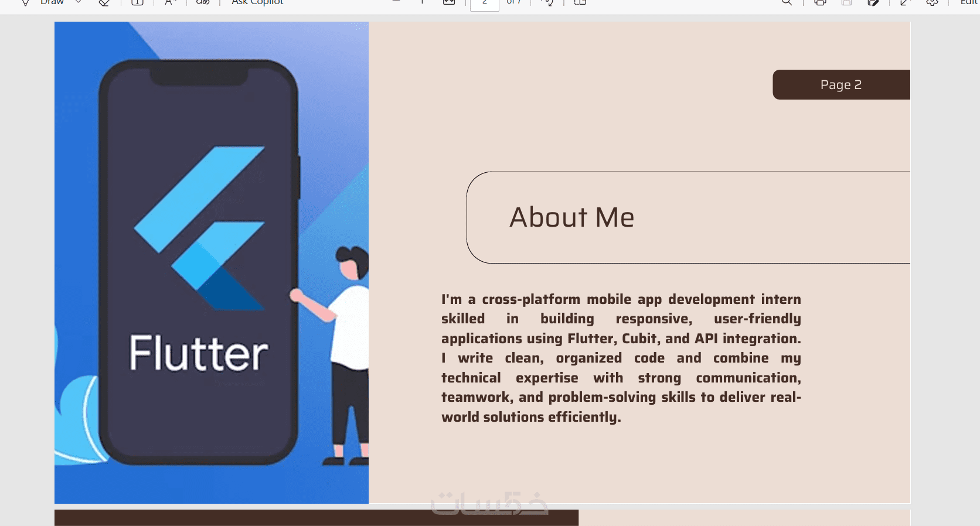Select the Erase tool icon

tap(104, 2)
